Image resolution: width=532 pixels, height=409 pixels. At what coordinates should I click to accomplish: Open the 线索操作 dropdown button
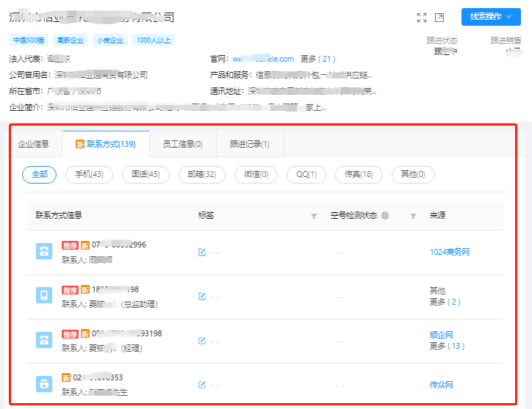pos(491,17)
